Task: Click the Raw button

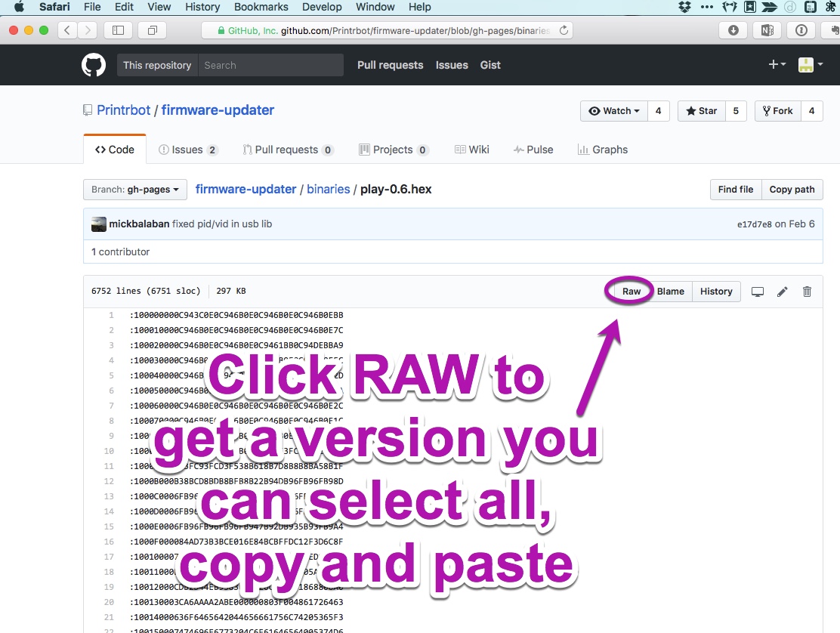Action: pos(631,292)
